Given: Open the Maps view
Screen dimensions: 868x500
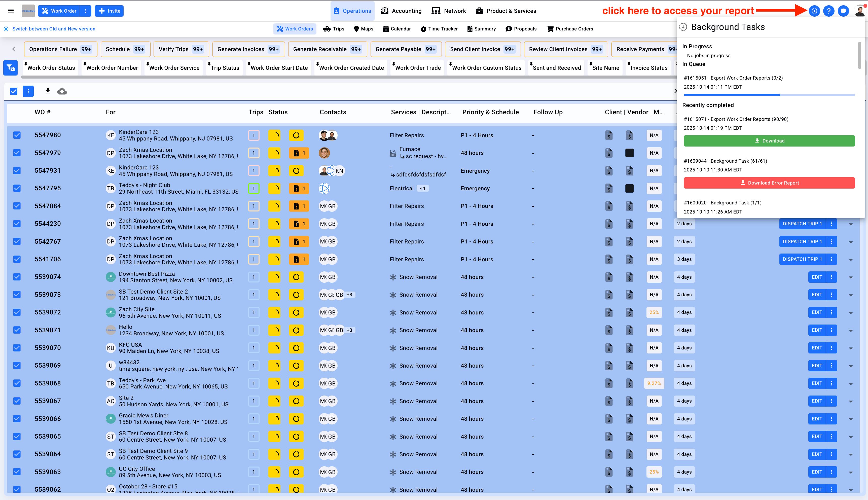Looking at the screenshot, I should click(364, 29).
